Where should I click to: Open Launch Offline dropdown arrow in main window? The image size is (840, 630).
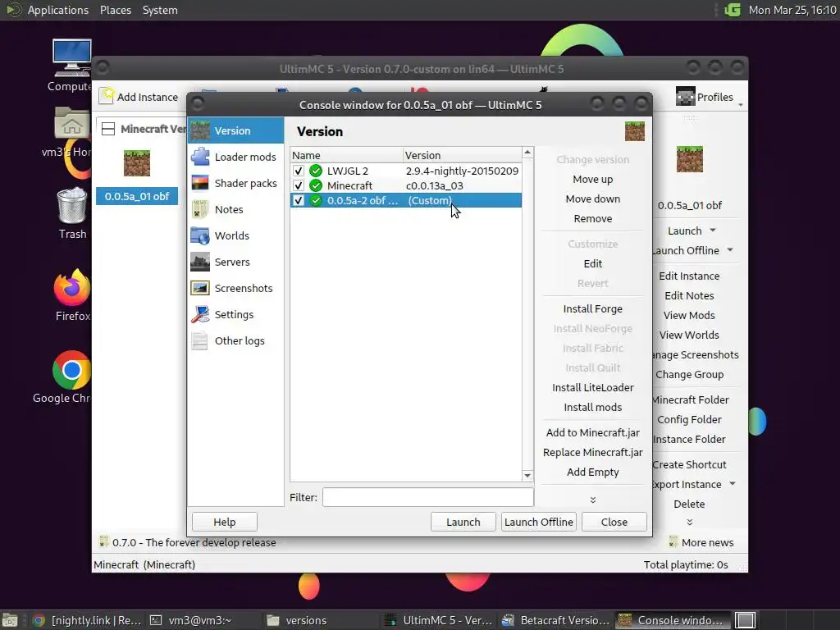(x=730, y=250)
